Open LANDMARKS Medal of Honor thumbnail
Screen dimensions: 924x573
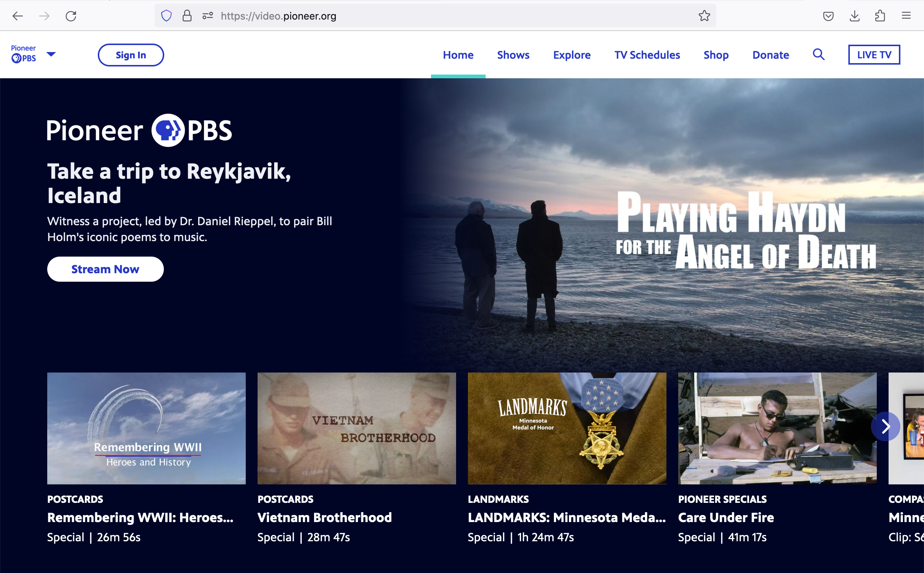point(567,428)
